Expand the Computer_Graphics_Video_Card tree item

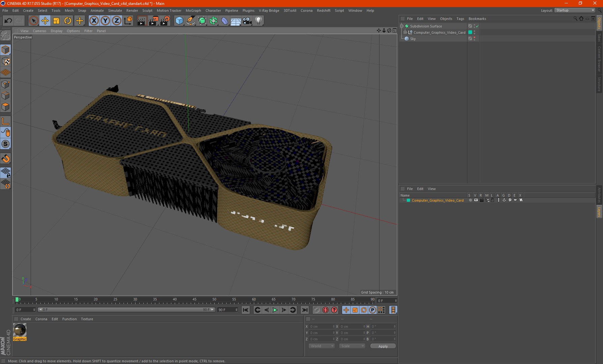405,32
